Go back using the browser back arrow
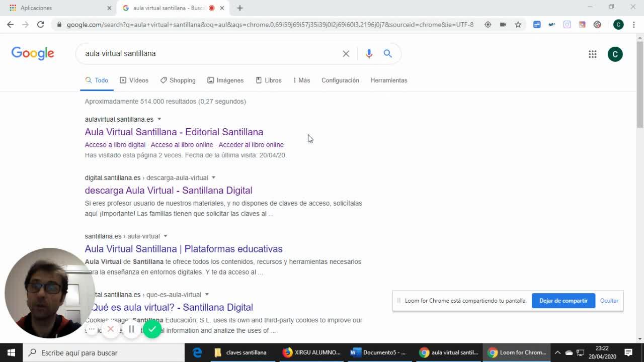Screen dimensions: 644x362 click(x=10, y=24)
